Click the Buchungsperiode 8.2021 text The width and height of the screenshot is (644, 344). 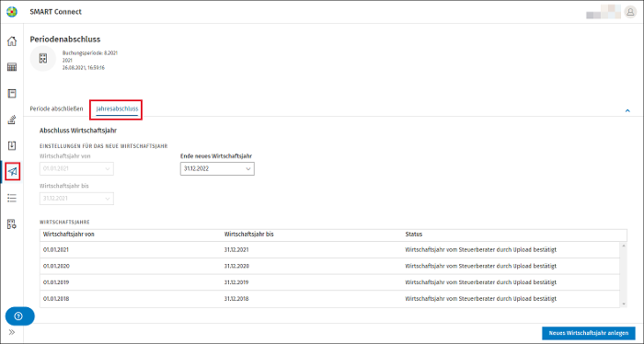click(90, 53)
